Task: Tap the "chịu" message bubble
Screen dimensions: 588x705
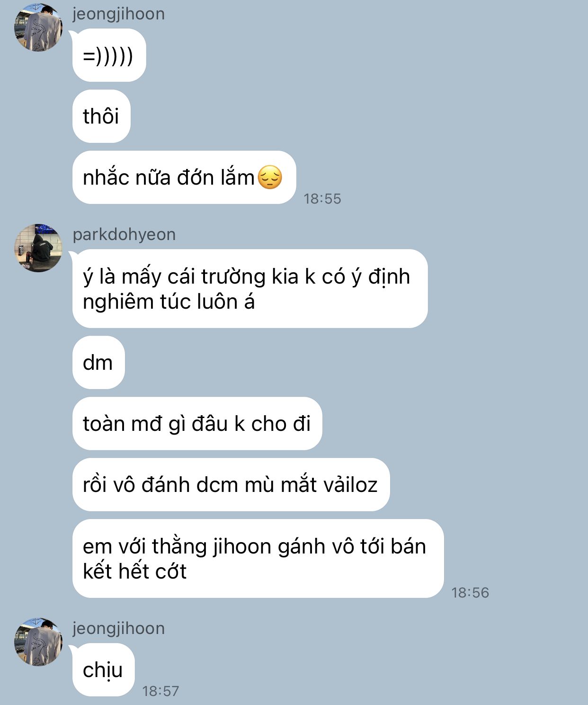Action: (x=103, y=670)
